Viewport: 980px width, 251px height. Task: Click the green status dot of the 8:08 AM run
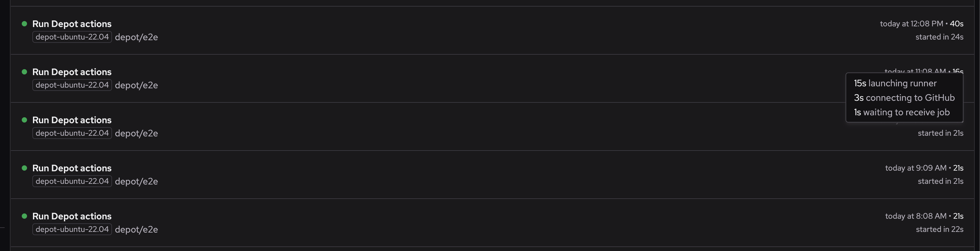tap(24, 216)
